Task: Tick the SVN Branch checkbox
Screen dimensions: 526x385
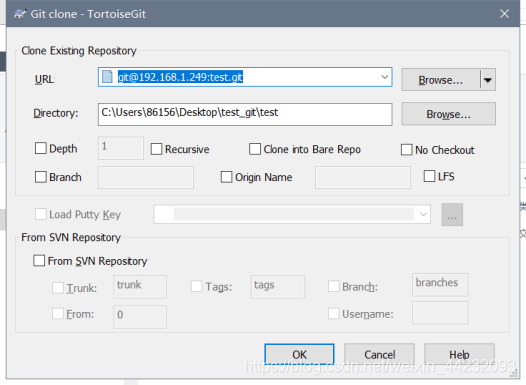Action: coord(334,286)
